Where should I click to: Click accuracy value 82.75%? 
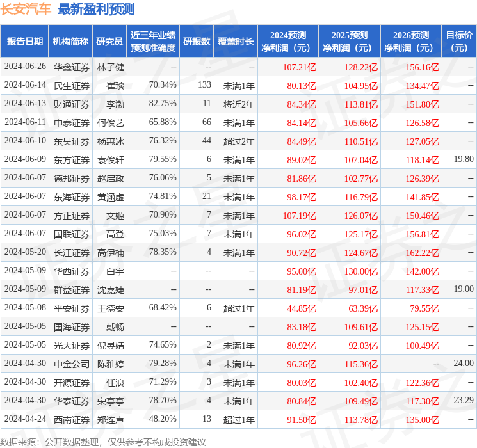pos(163,103)
